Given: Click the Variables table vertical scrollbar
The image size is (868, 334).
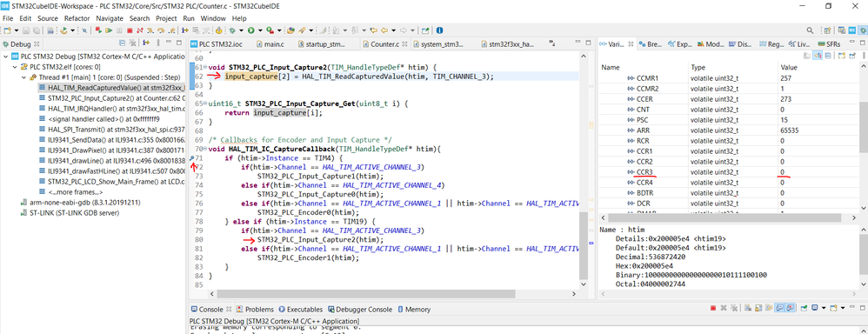Looking at the screenshot, I should pyautogui.click(x=863, y=127).
